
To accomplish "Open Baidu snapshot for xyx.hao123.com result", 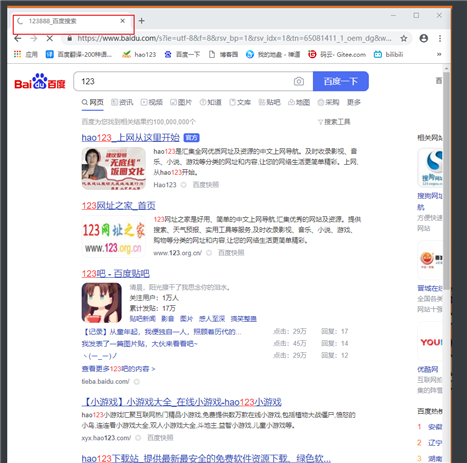I will click(160, 438).
